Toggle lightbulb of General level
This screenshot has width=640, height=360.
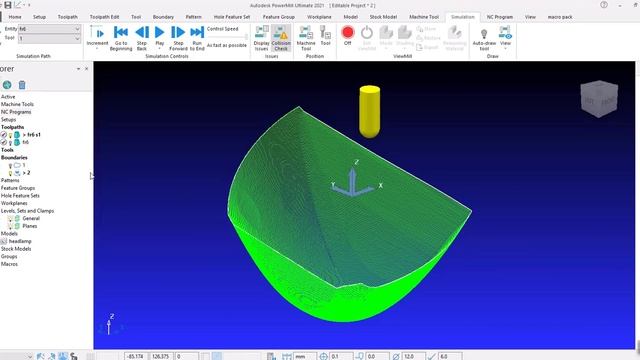point(10,219)
